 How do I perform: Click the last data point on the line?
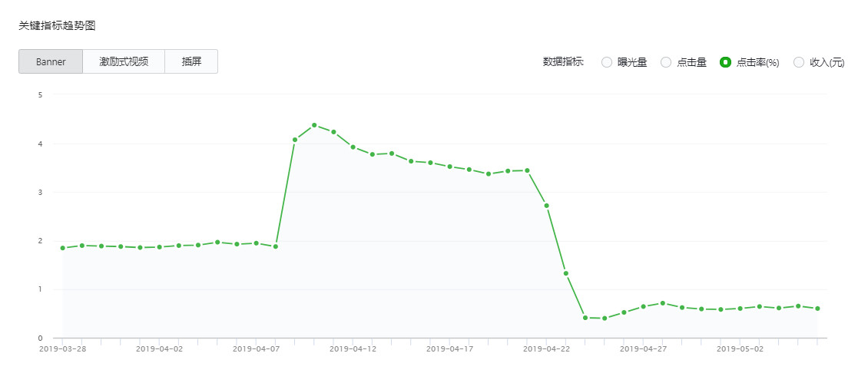pos(817,309)
